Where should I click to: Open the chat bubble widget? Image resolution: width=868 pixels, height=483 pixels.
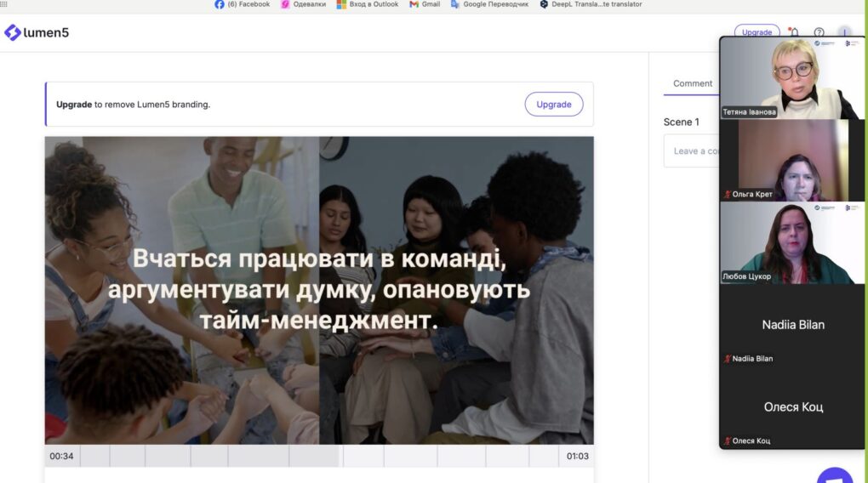point(834,476)
